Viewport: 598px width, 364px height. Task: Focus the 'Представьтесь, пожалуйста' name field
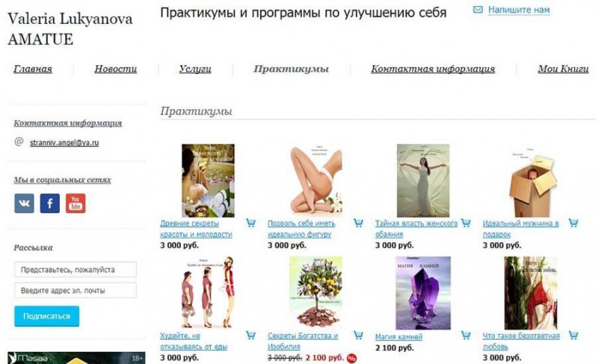coord(75,270)
